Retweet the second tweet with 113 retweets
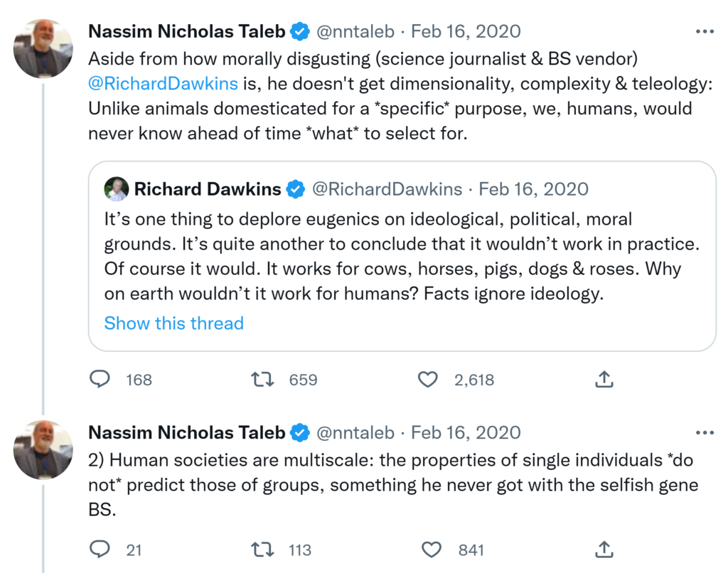This screenshot has width=728, height=573. click(x=263, y=550)
